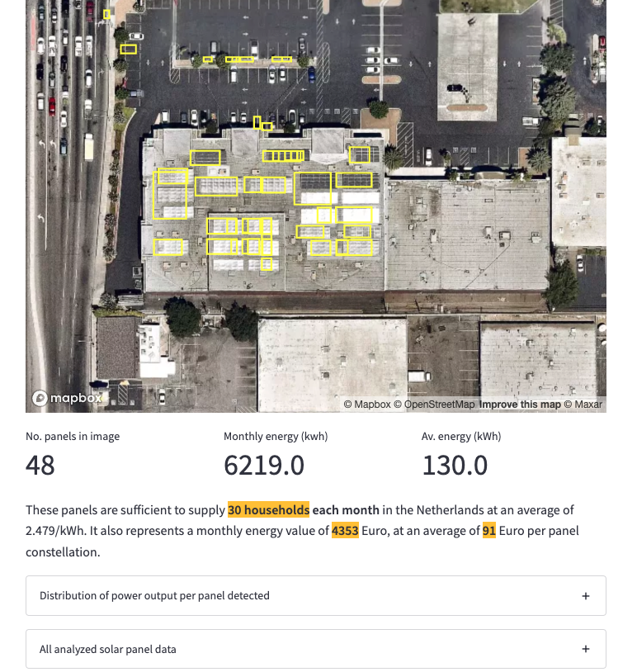Image resolution: width=637 pixels, height=672 pixels.
Task: Click the Mapbox logo icon
Action: coord(39,398)
